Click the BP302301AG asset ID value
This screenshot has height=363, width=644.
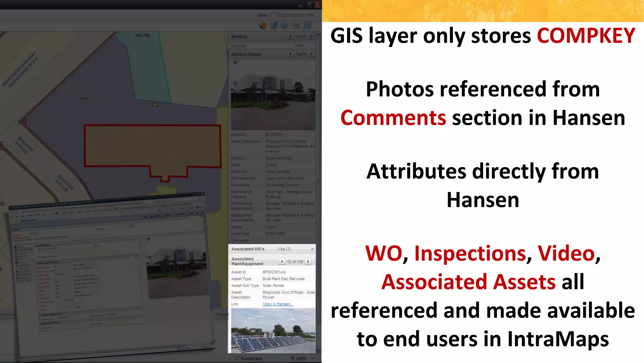tap(274, 272)
